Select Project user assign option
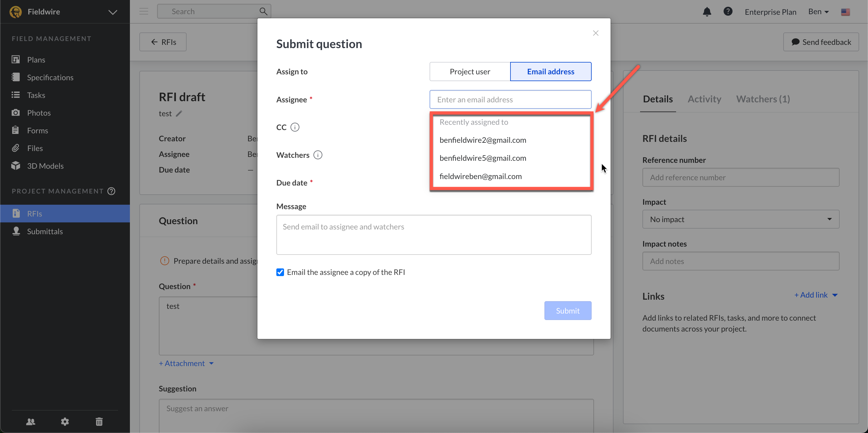 pyautogui.click(x=470, y=71)
